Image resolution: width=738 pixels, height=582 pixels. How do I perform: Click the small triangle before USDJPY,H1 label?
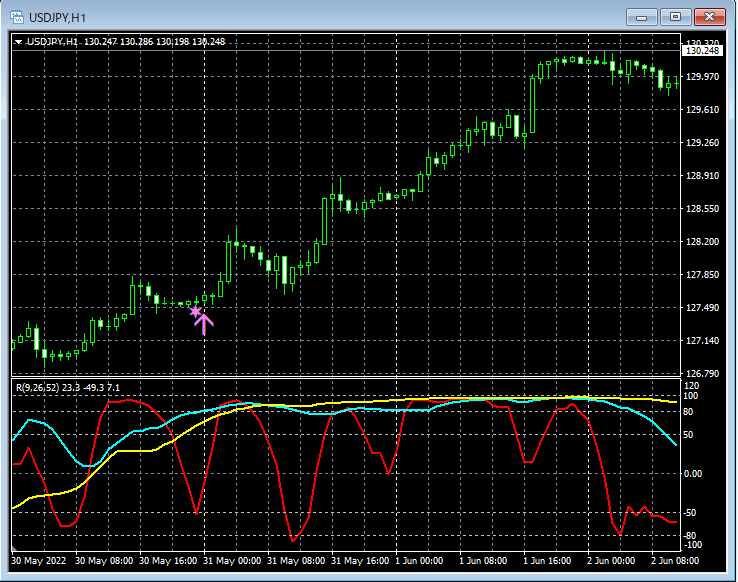pyautogui.click(x=19, y=42)
